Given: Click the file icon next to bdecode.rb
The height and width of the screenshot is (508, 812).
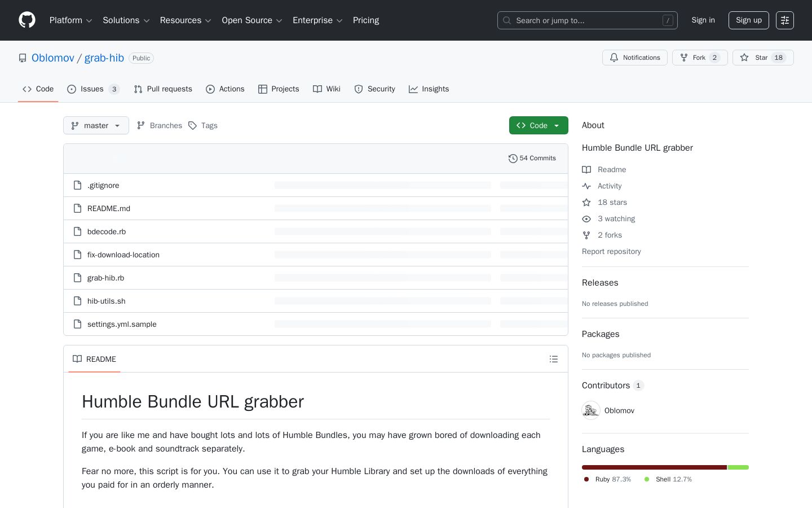Looking at the screenshot, I should (x=78, y=231).
